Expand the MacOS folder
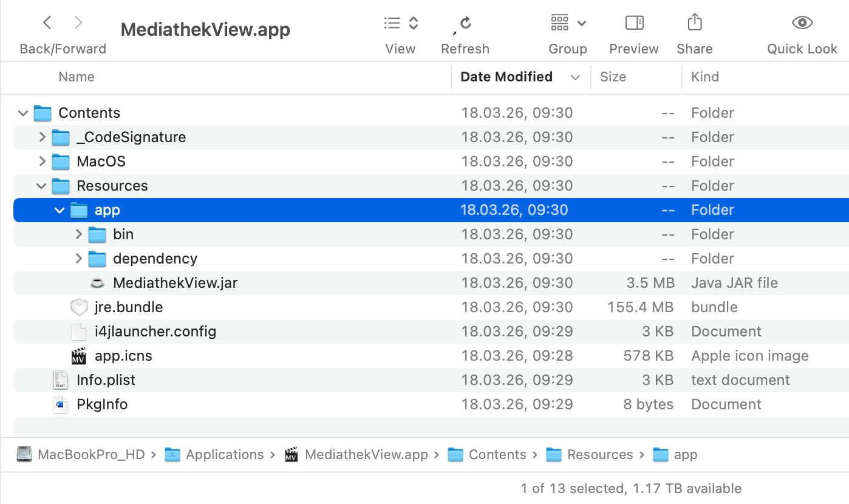This screenshot has width=849, height=504. click(x=42, y=162)
